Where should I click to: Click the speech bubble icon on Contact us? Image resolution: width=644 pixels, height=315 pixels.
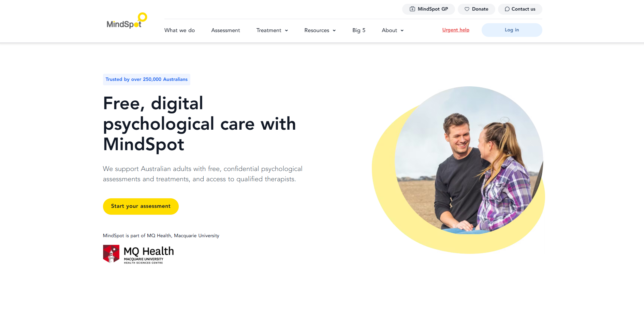[507, 9]
